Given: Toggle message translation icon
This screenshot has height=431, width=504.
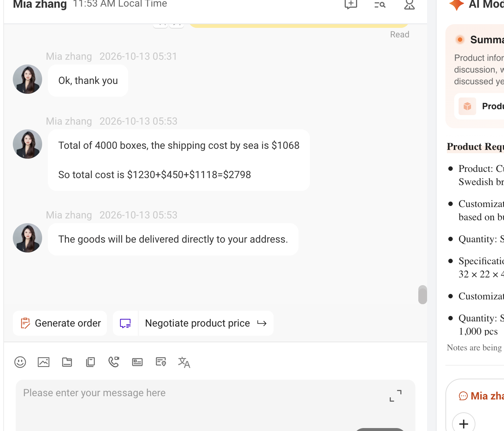Looking at the screenshot, I should point(184,362).
